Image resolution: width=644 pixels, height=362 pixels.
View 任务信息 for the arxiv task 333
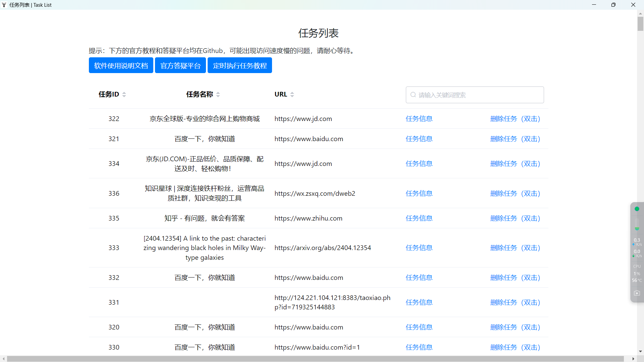(x=419, y=248)
